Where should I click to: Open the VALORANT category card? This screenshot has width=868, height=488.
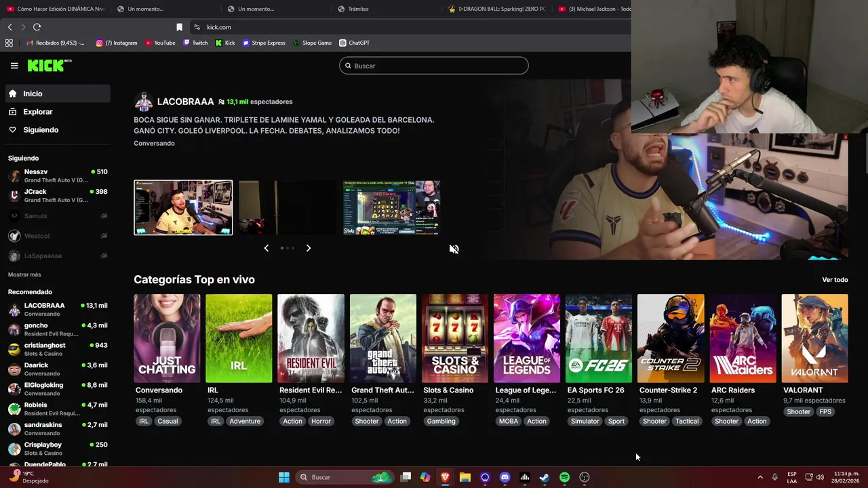point(815,338)
